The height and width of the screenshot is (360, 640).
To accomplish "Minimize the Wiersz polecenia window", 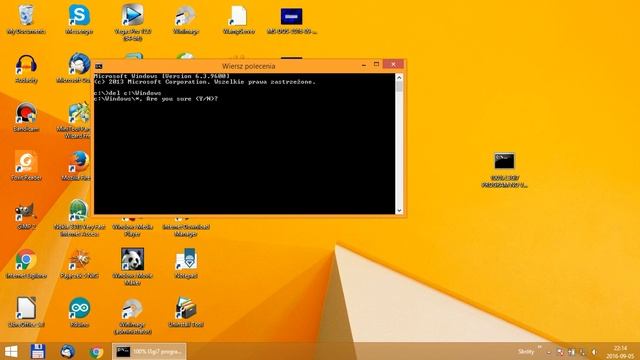I will pos(364,65).
